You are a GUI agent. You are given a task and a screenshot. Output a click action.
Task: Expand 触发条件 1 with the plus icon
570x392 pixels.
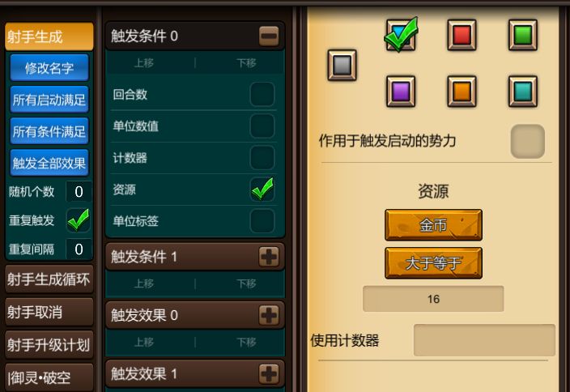coord(269,257)
